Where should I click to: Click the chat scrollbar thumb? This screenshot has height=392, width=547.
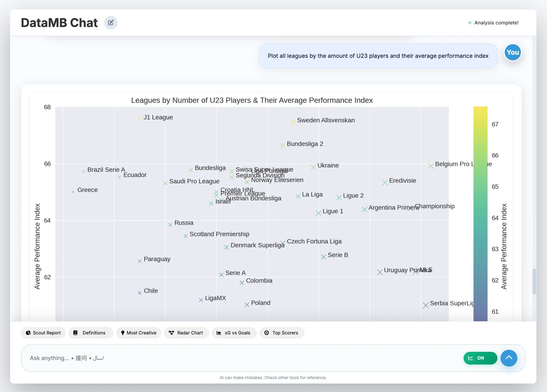pos(534,282)
